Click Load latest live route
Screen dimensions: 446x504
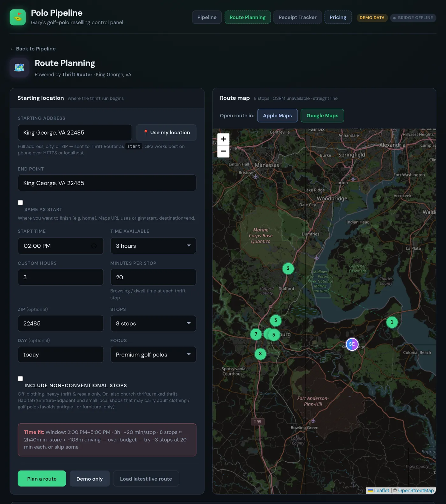(146, 479)
